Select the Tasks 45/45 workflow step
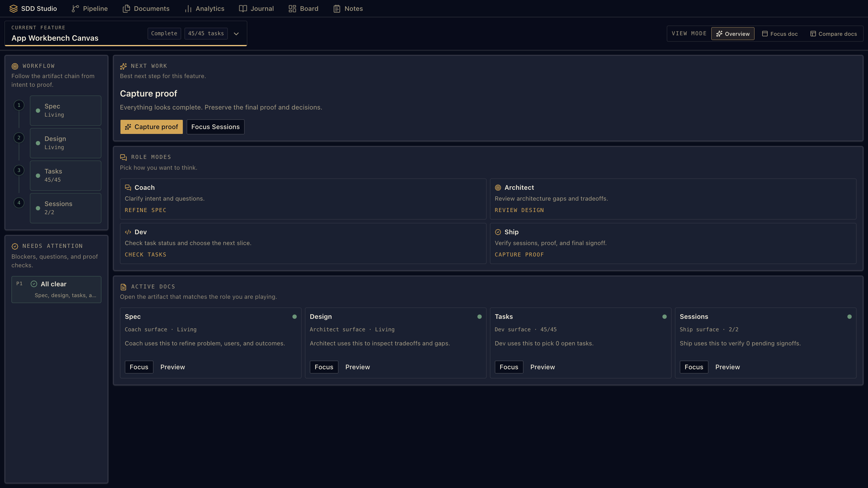The width and height of the screenshot is (868, 488). 65,176
